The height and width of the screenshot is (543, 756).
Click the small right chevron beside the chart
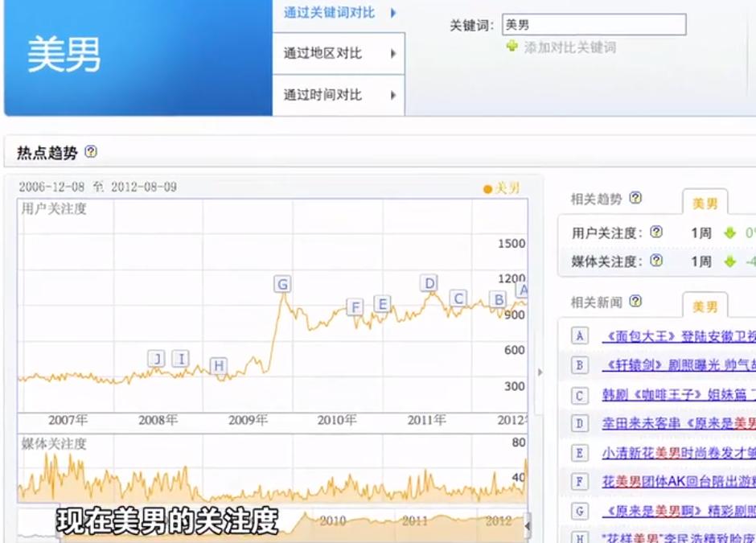[x=540, y=372]
